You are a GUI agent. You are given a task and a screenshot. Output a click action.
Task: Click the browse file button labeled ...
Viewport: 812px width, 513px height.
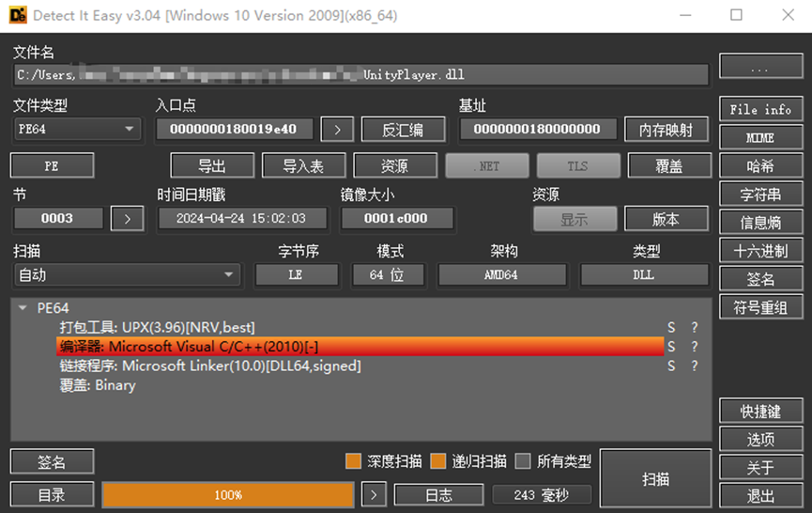[760, 67]
